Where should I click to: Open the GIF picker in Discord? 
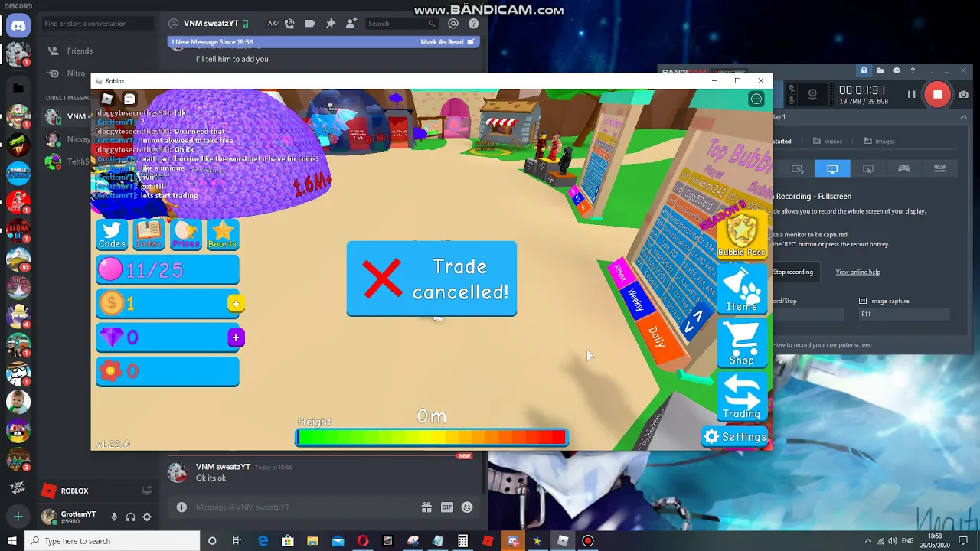446,507
